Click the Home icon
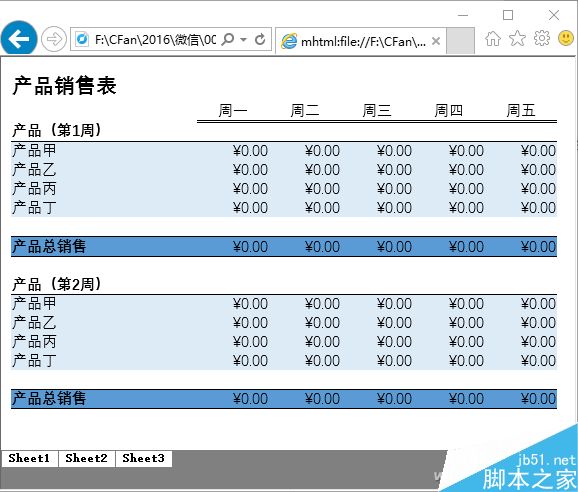578x492 pixels. [493, 38]
